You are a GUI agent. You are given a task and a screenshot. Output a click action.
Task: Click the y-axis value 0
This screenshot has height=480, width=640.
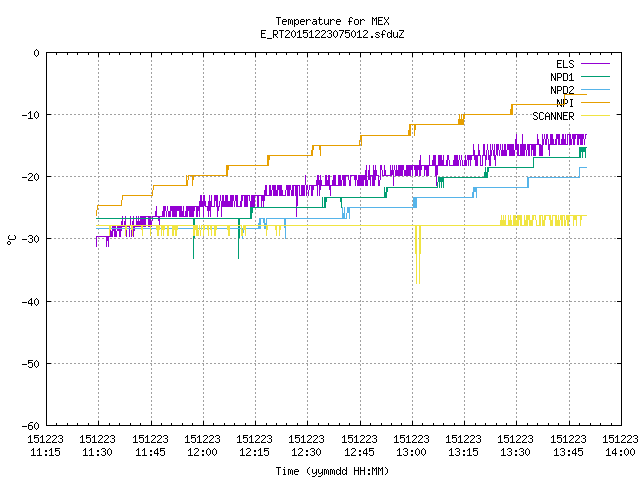37,53
